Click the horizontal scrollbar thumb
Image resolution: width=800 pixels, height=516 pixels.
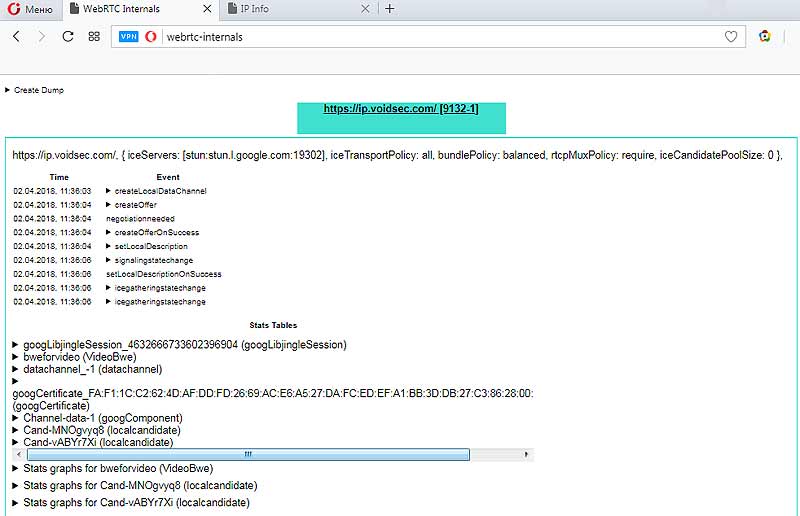(x=248, y=454)
